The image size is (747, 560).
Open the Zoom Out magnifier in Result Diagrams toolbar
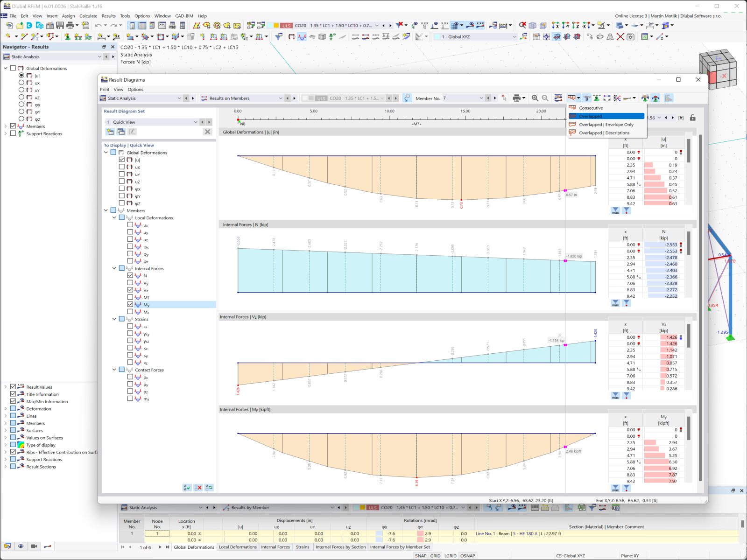click(545, 98)
